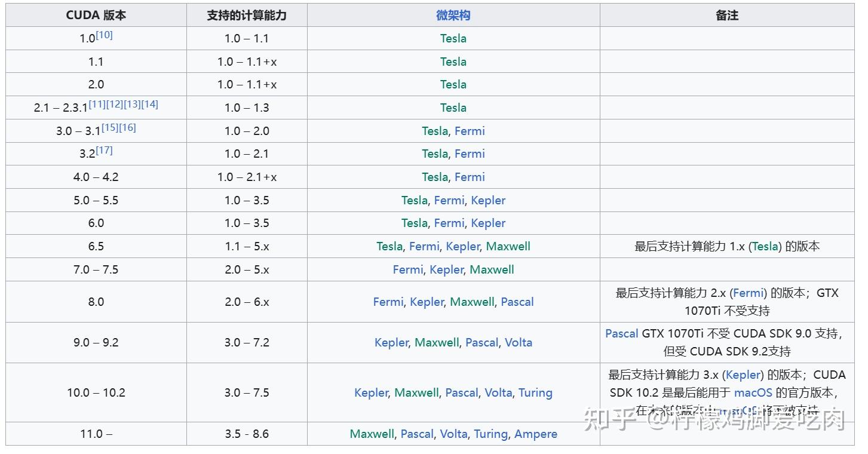Open citation [14] in the 2.1 – 2.3.1 row
Viewport: 868px width, 454px height.
coord(150,104)
